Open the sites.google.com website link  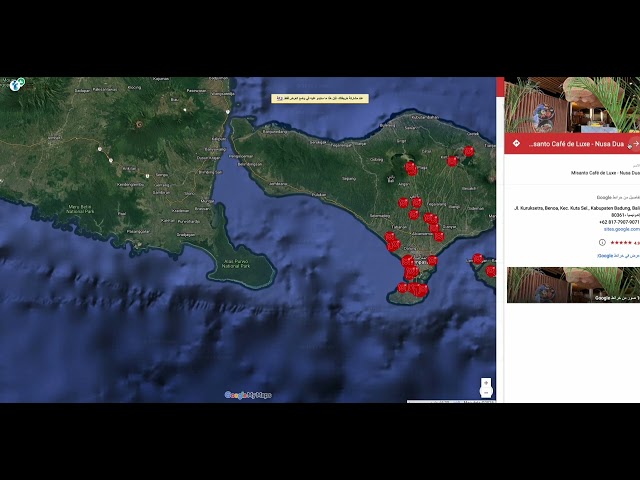point(621,229)
